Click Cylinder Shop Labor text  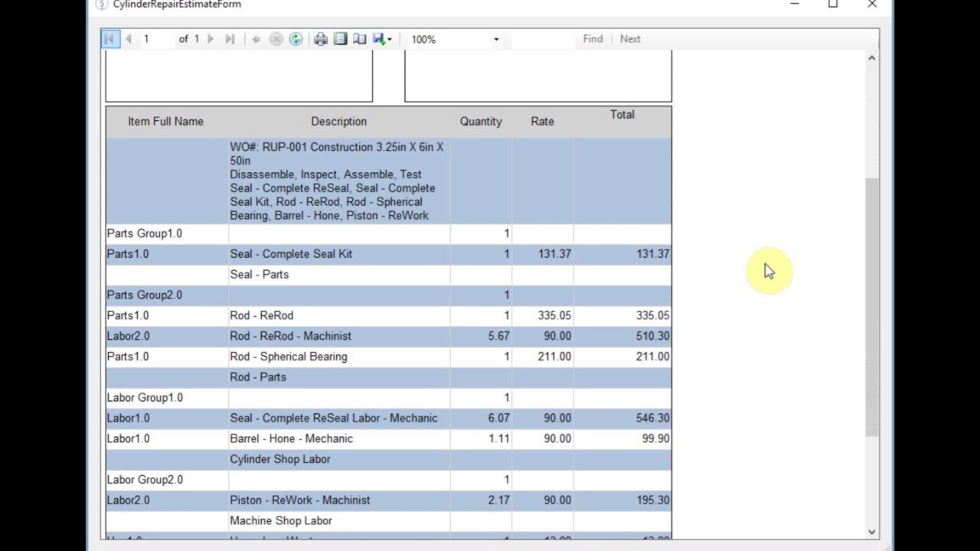point(280,459)
